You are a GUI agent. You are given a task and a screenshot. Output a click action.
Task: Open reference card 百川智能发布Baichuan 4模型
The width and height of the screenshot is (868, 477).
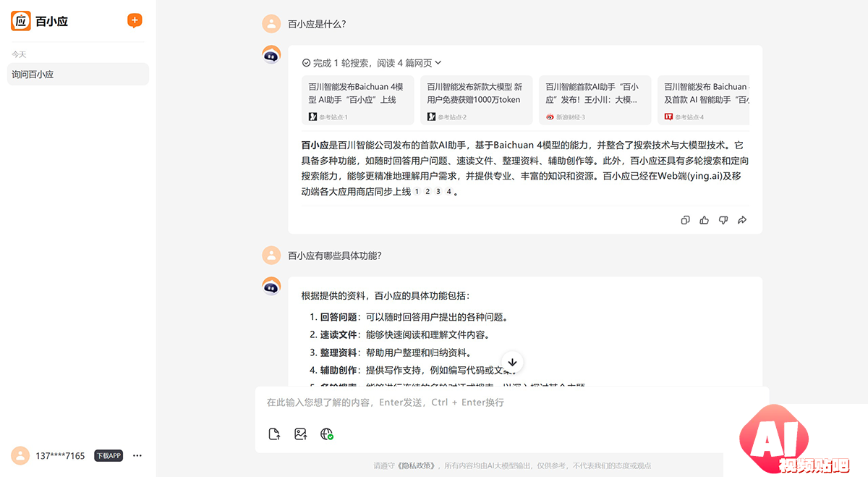357,100
